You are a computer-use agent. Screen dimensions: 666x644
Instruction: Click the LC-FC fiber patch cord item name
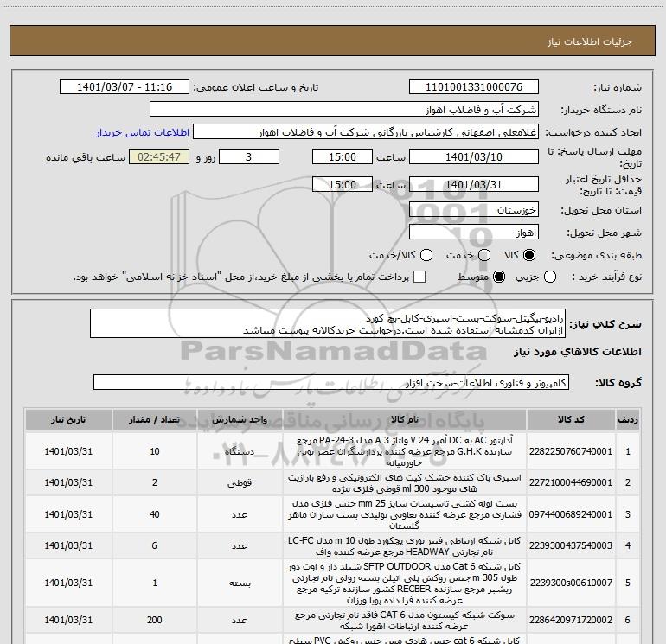tap(405, 546)
